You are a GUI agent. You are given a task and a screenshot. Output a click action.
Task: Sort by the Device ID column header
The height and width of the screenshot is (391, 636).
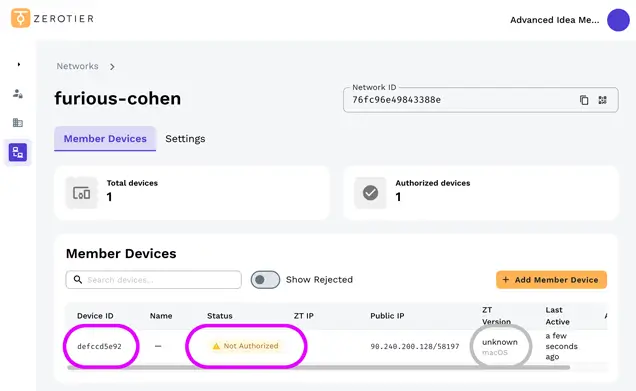point(95,316)
